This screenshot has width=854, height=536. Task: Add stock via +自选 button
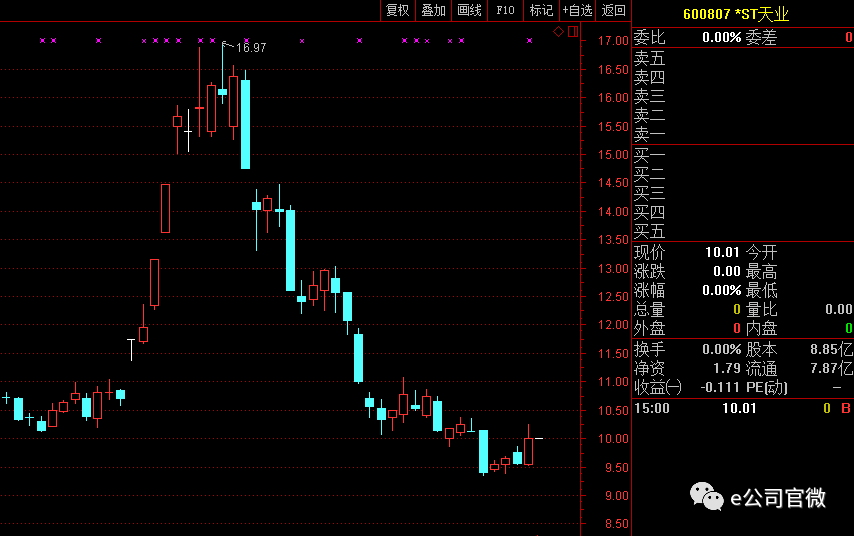tap(577, 10)
